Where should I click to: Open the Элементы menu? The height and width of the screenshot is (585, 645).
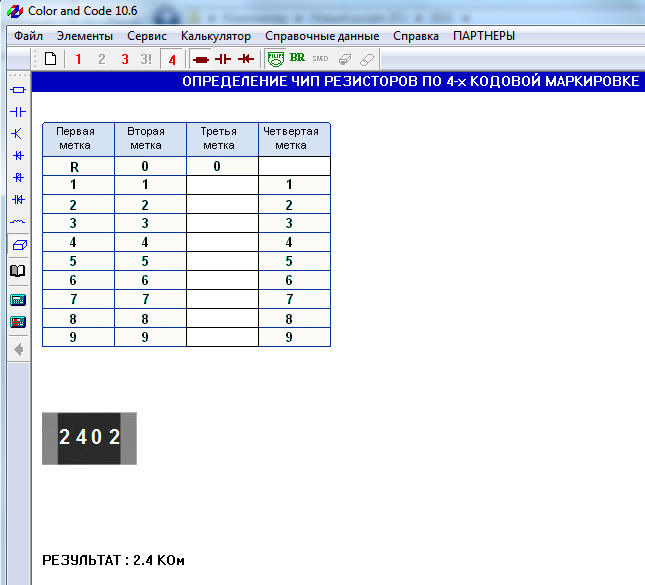85,36
